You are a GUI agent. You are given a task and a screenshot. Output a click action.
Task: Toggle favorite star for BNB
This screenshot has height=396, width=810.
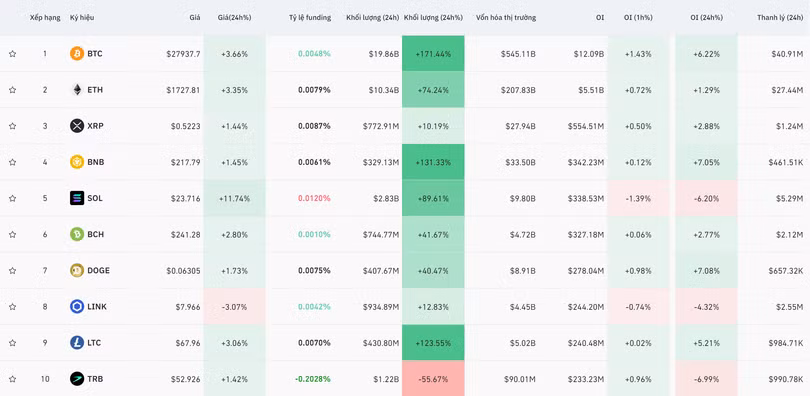tap(12, 162)
